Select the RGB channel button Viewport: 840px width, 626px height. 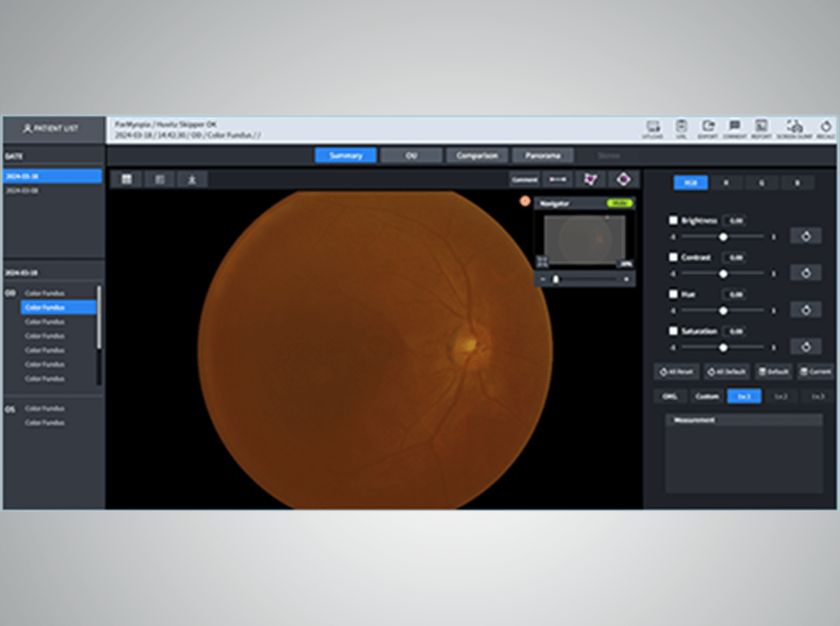690,183
